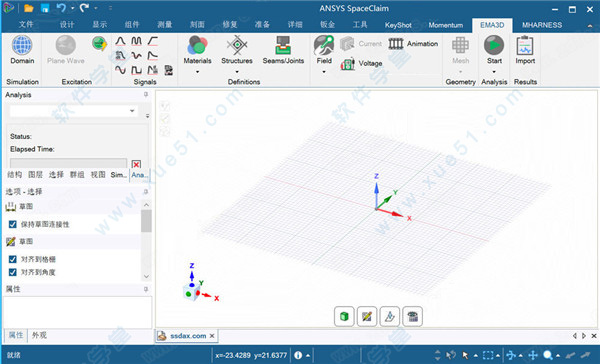Toggle 对齐到角度 checkbox
This screenshot has height=364, width=600.
point(13,272)
